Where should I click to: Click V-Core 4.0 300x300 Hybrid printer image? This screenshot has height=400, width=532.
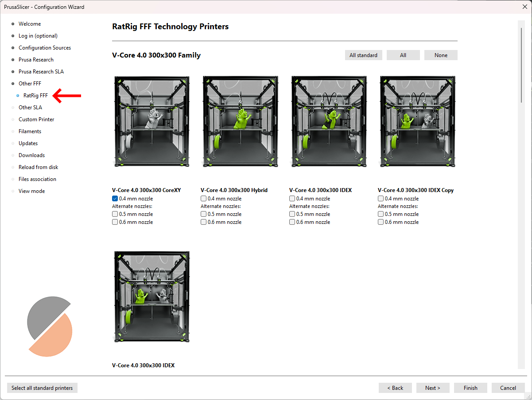(x=240, y=122)
